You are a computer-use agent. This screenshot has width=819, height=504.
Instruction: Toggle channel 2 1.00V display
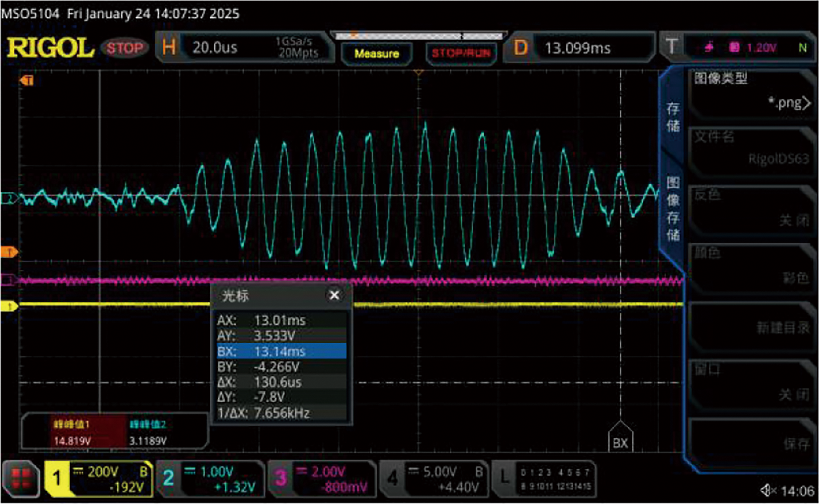(211, 478)
